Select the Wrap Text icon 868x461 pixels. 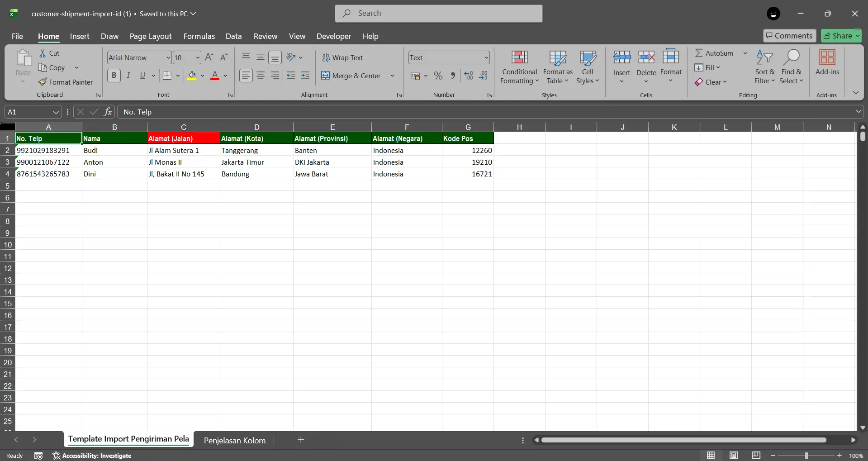pyautogui.click(x=344, y=57)
